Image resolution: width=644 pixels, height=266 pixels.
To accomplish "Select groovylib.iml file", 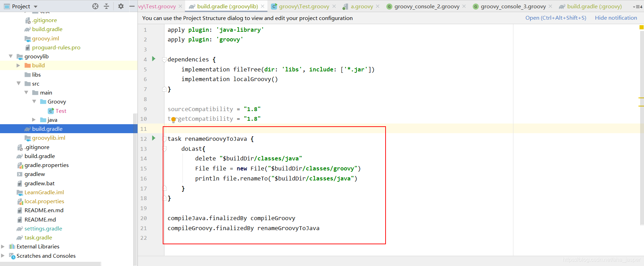I will (x=49, y=138).
